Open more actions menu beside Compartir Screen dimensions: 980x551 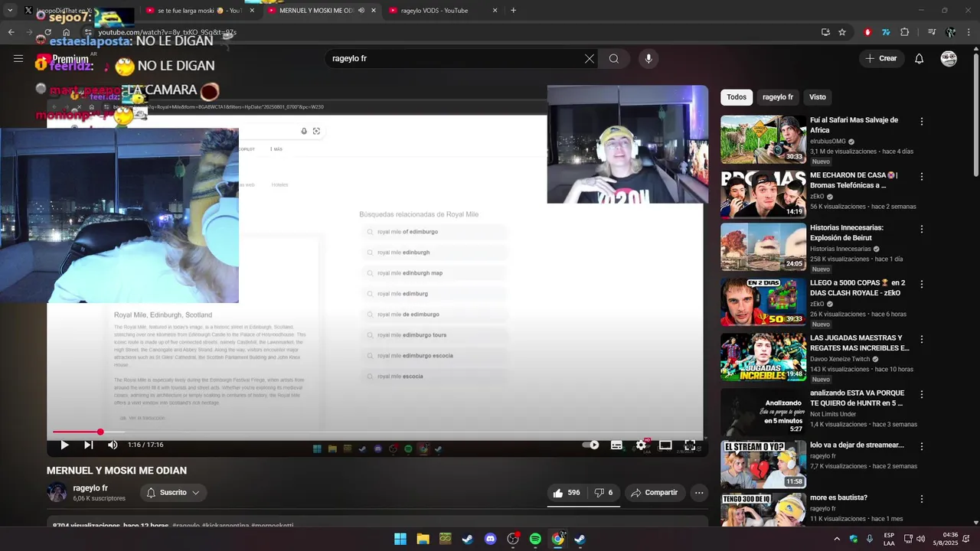[x=699, y=493]
